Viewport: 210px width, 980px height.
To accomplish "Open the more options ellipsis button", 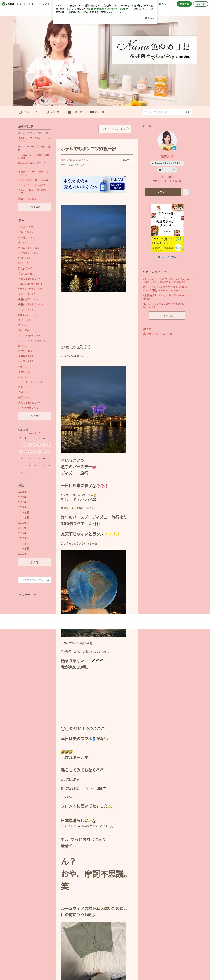I will point(186,192).
